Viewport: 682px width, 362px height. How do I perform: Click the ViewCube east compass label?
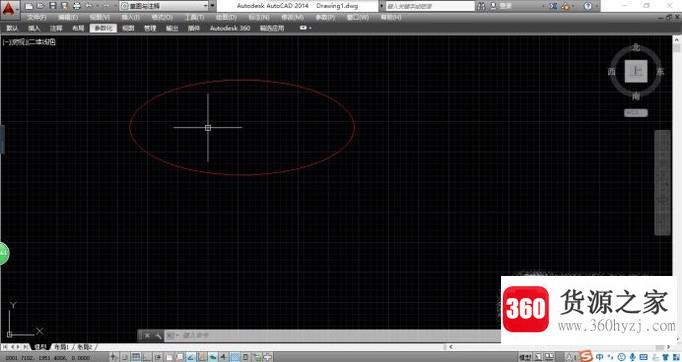[660, 72]
